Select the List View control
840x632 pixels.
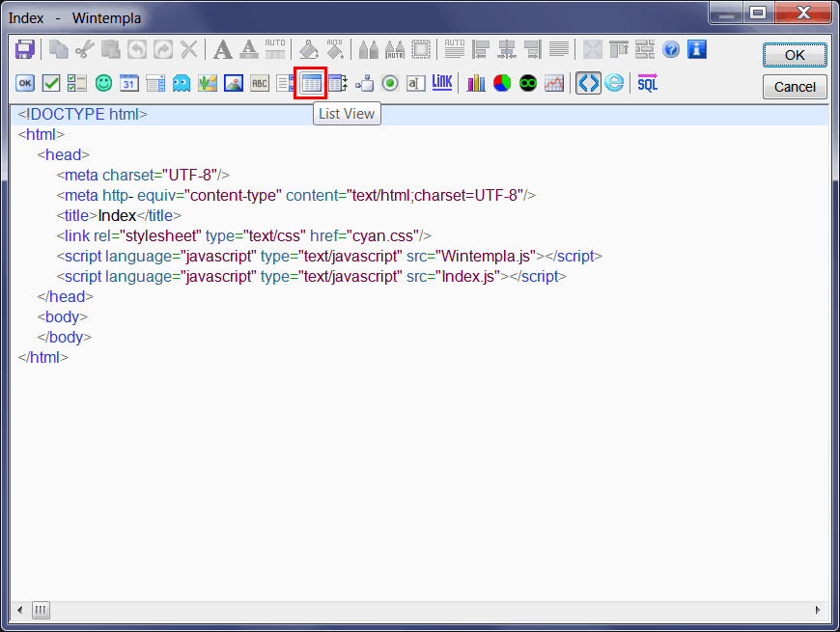(x=311, y=84)
